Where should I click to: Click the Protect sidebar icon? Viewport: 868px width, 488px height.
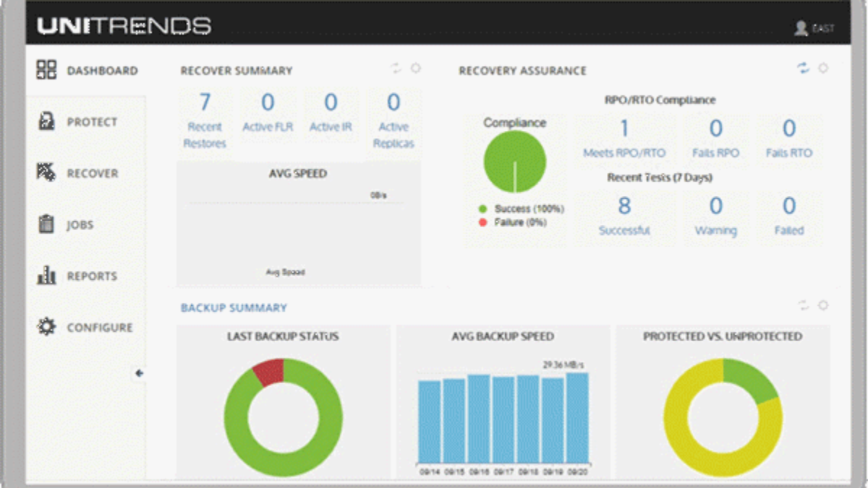tap(46, 121)
